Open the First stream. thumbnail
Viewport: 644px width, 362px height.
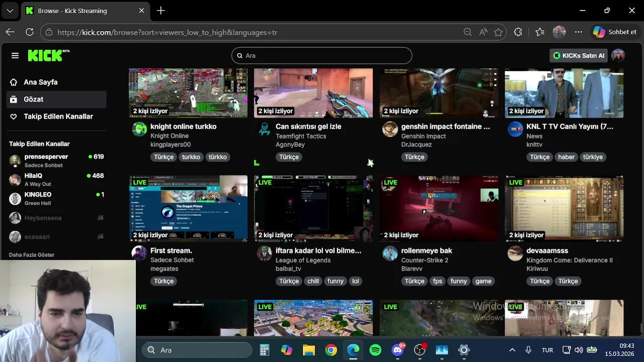pyautogui.click(x=188, y=209)
